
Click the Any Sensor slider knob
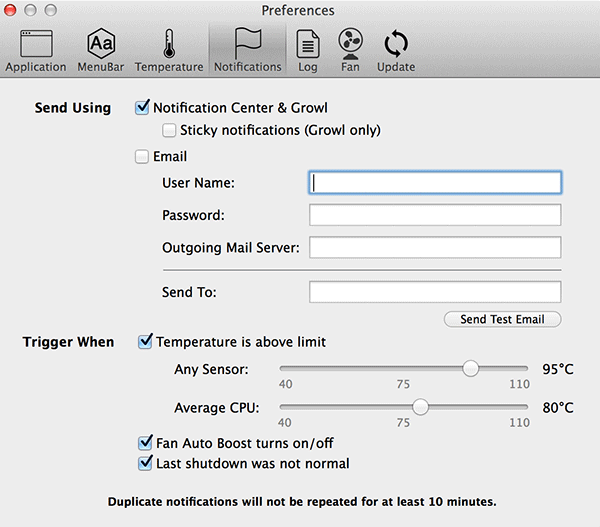[x=470, y=369]
